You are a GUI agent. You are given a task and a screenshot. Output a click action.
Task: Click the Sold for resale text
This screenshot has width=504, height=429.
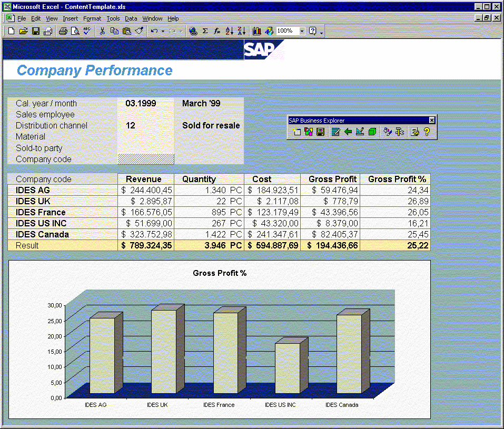click(211, 125)
